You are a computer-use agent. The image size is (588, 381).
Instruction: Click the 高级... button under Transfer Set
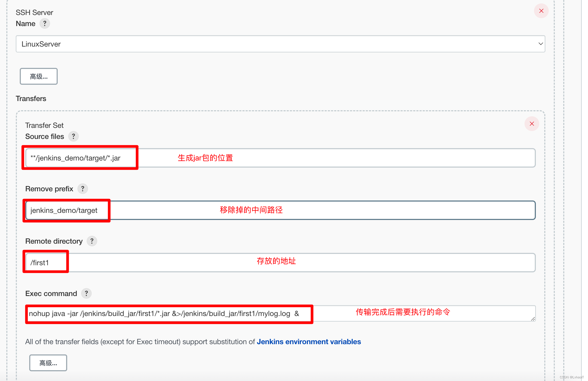click(48, 363)
